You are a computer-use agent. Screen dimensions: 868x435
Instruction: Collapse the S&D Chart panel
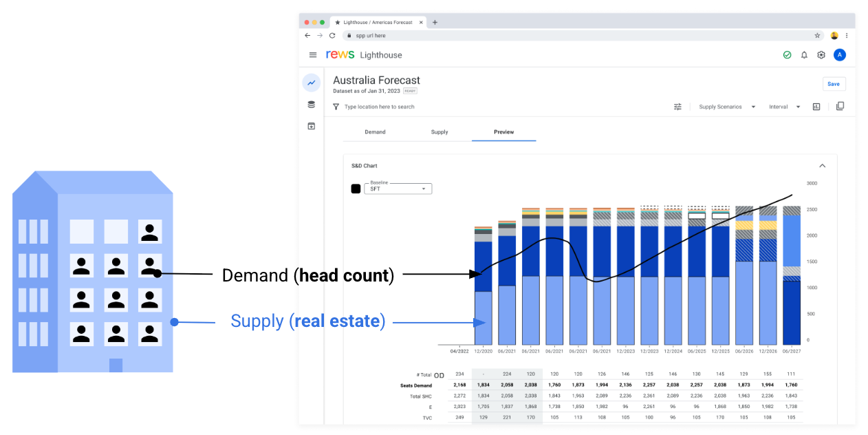pyautogui.click(x=823, y=166)
